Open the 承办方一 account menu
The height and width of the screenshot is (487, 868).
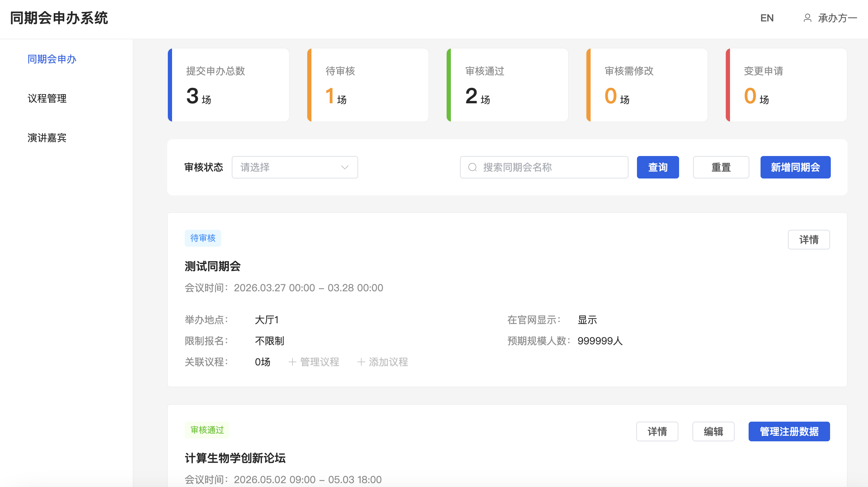[x=837, y=18]
